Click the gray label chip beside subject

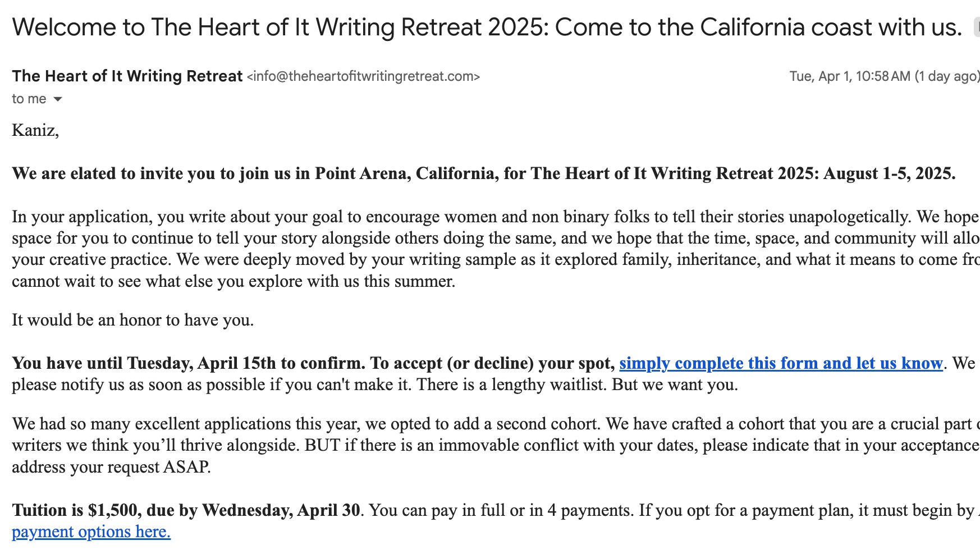point(977,28)
